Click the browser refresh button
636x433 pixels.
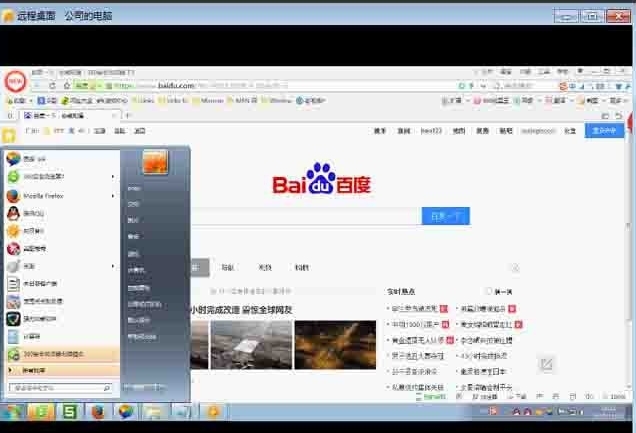[x=52, y=86]
